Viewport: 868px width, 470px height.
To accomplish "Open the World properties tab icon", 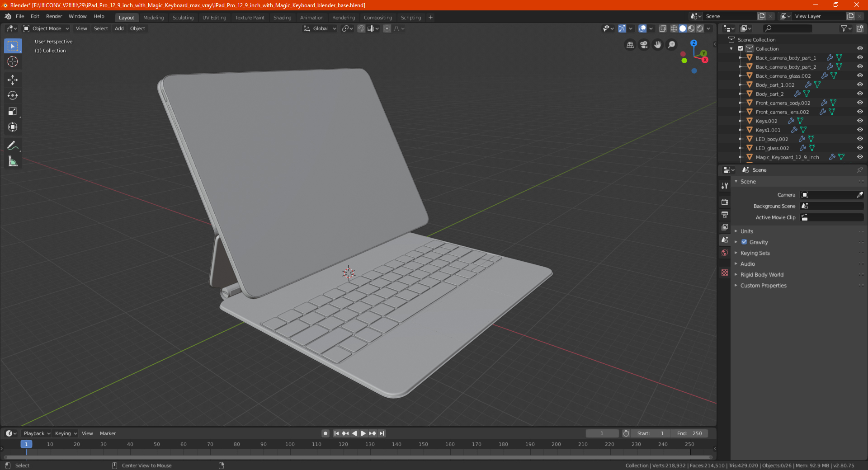I will (725, 253).
